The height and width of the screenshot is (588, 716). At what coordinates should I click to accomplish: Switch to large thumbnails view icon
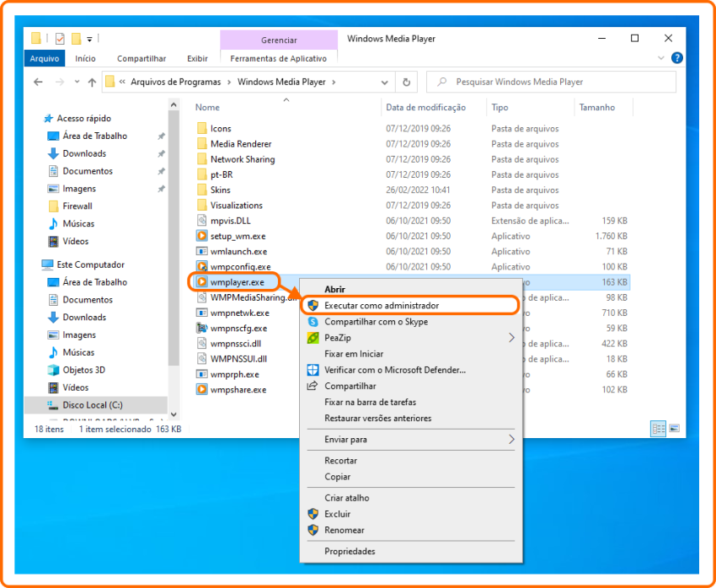pos(675,429)
